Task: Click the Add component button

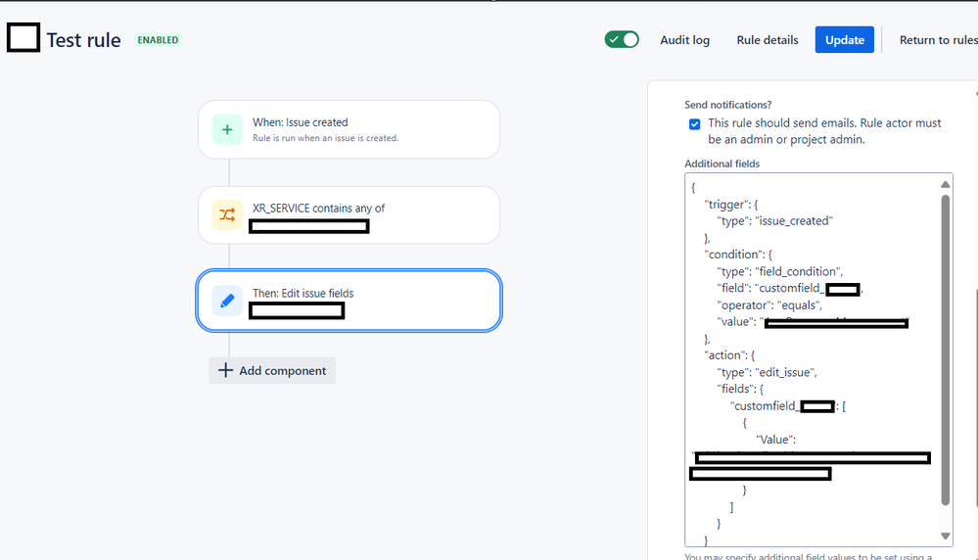Action: click(x=272, y=370)
